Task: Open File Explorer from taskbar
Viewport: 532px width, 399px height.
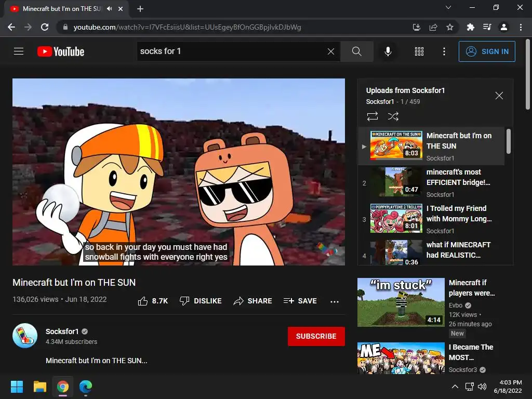Action: tap(39, 387)
